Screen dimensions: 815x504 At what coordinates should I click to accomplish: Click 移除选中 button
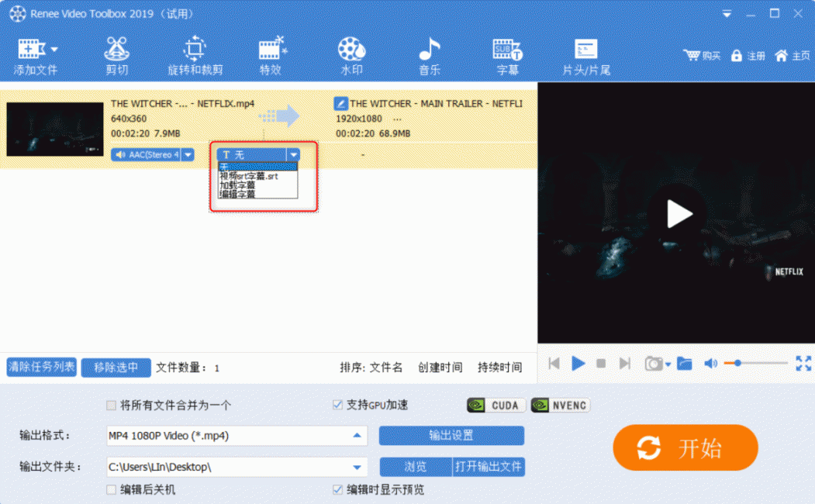click(x=116, y=368)
